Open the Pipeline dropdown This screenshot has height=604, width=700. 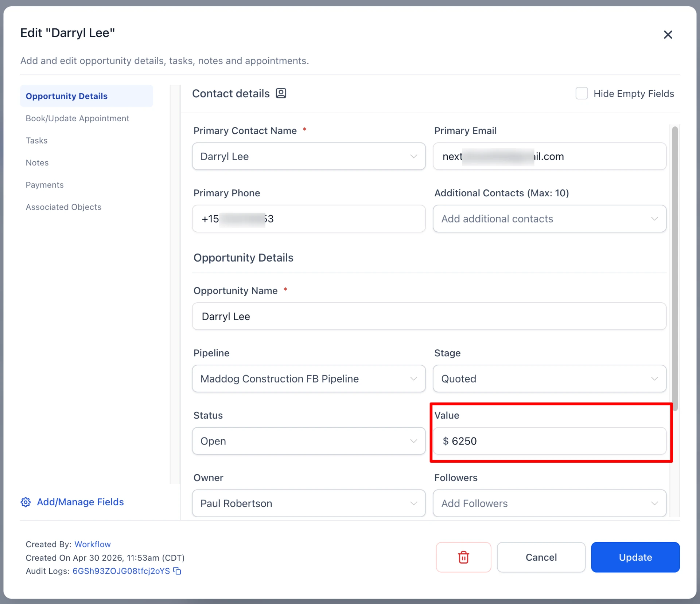309,379
